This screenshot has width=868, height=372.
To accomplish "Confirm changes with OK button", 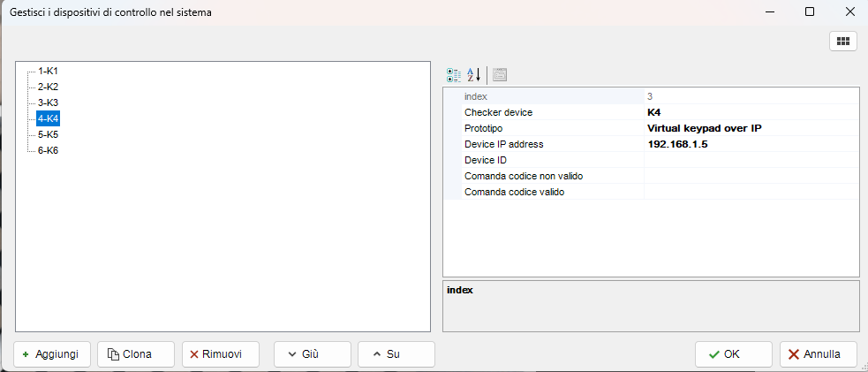I will [x=733, y=354].
